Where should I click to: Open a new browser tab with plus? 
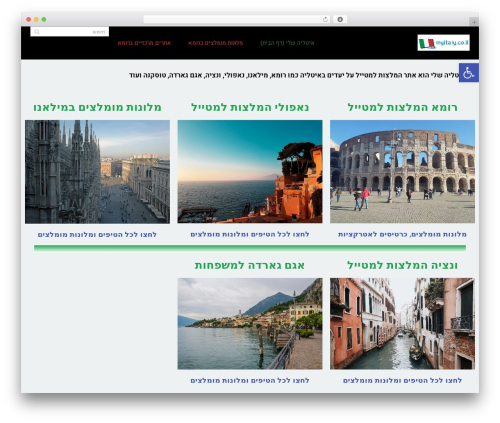pos(474,22)
